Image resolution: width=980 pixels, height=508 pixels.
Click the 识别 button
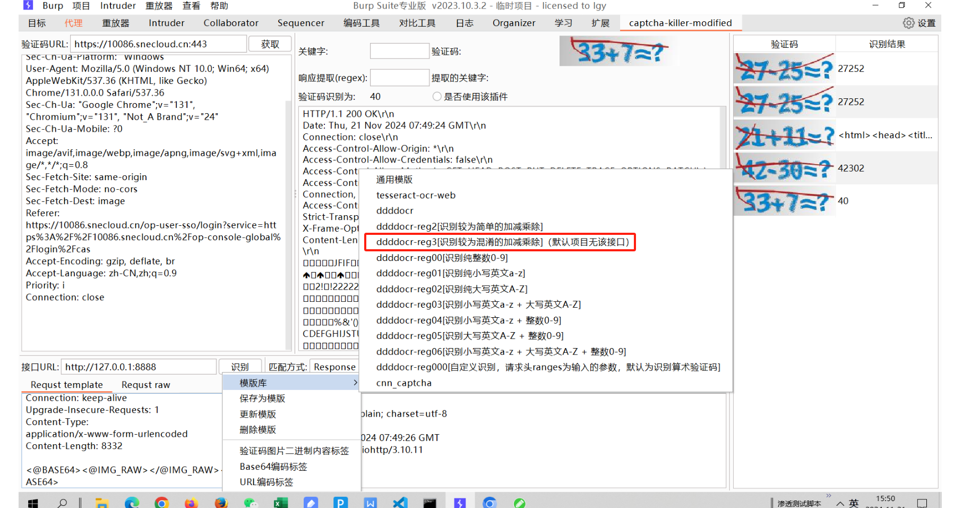click(240, 367)
